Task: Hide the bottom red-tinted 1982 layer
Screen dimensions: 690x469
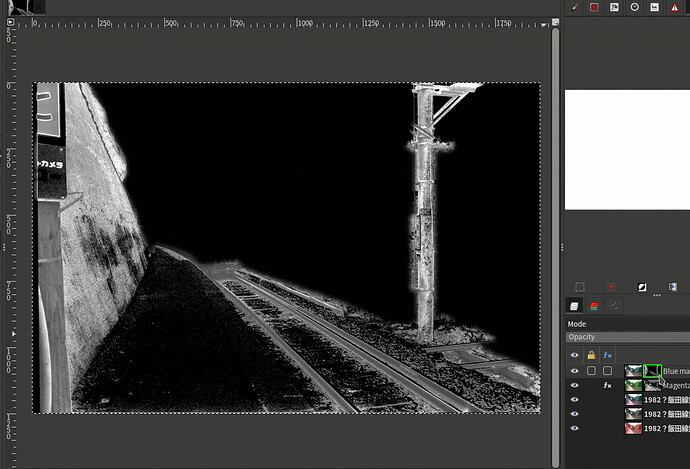Action: tap(574, 428)
